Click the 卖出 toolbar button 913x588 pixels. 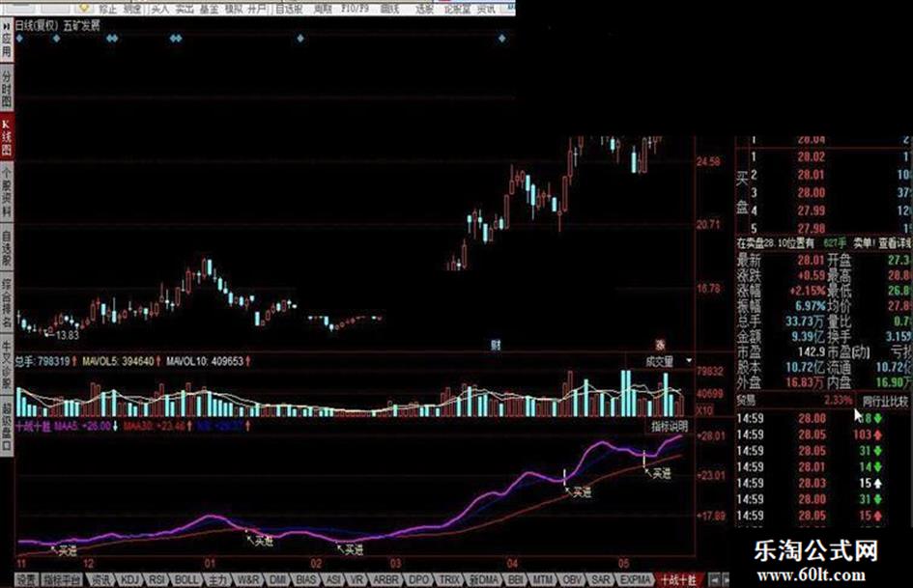point(184,9)
